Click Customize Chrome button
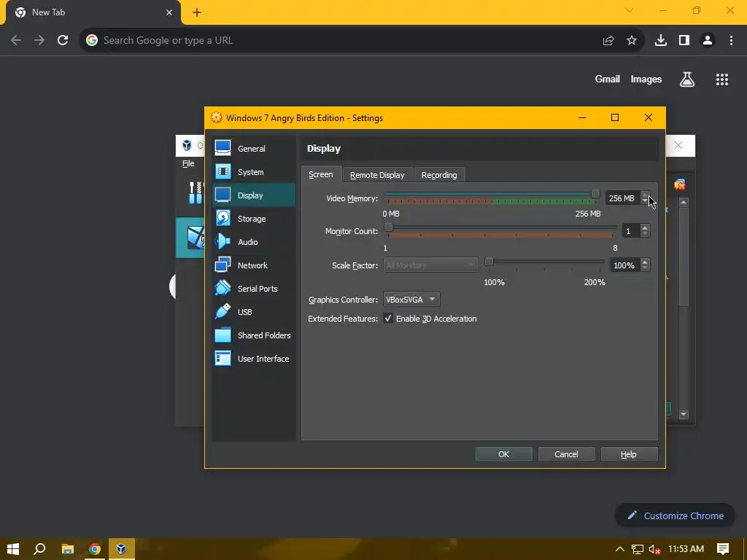 (675, 516)
